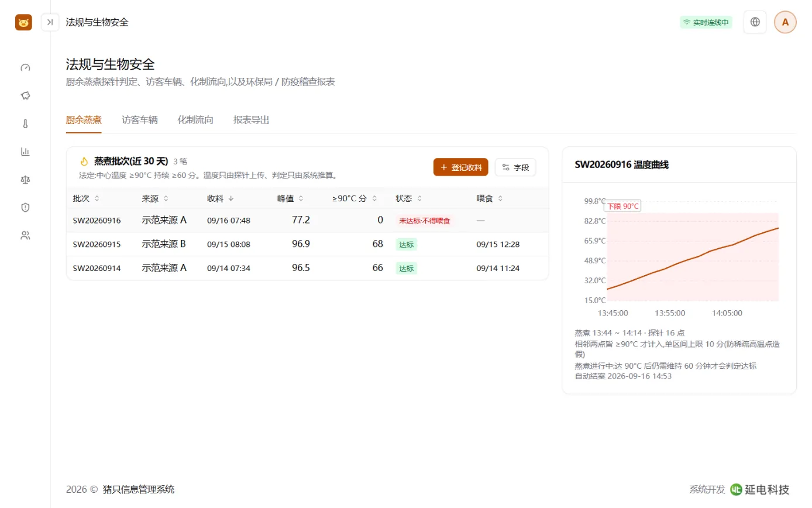Click the pig app logo icon
Image resolution: width=812 pixels, height=508 pixels.
point(23,22)
